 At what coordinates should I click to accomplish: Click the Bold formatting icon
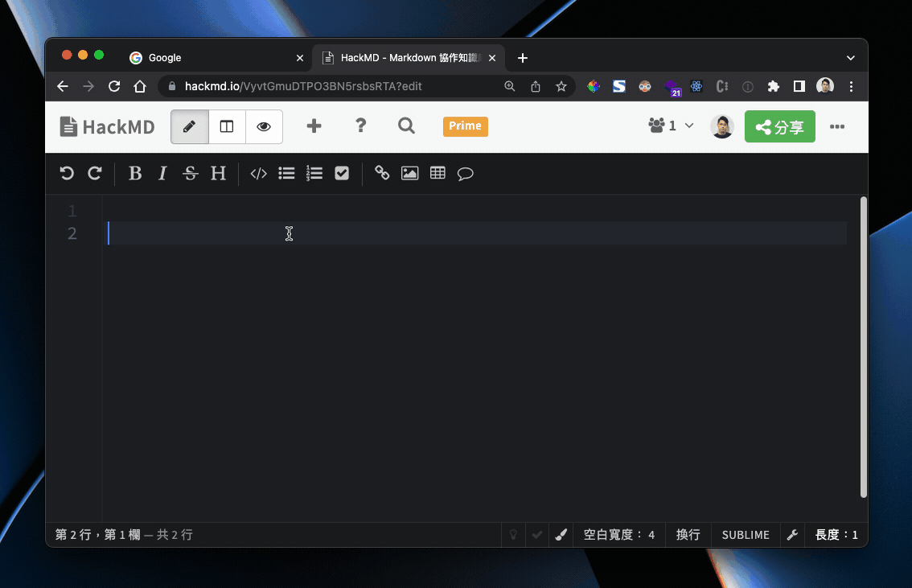point(135,173)
